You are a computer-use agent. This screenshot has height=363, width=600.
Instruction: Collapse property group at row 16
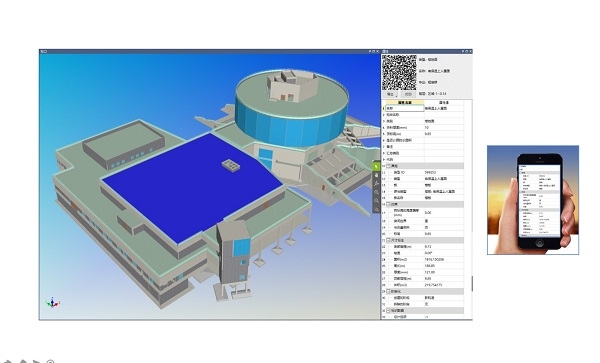[388, 204]
